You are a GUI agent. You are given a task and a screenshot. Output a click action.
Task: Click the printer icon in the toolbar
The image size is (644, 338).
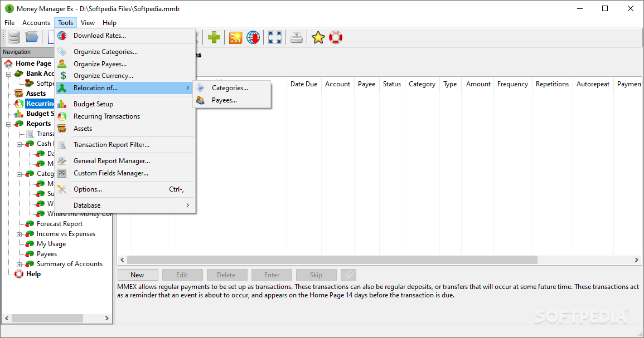pyautogui.click(x=297, y=37)
